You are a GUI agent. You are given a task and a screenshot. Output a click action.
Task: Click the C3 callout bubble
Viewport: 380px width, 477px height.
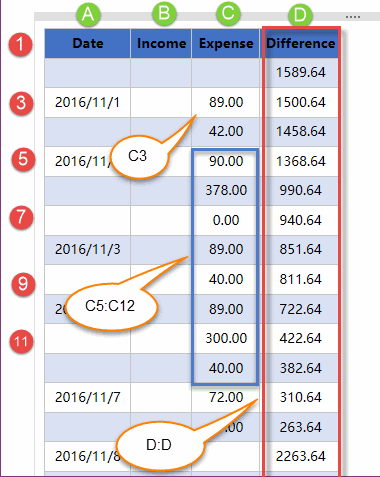click(x=139, y=156)
